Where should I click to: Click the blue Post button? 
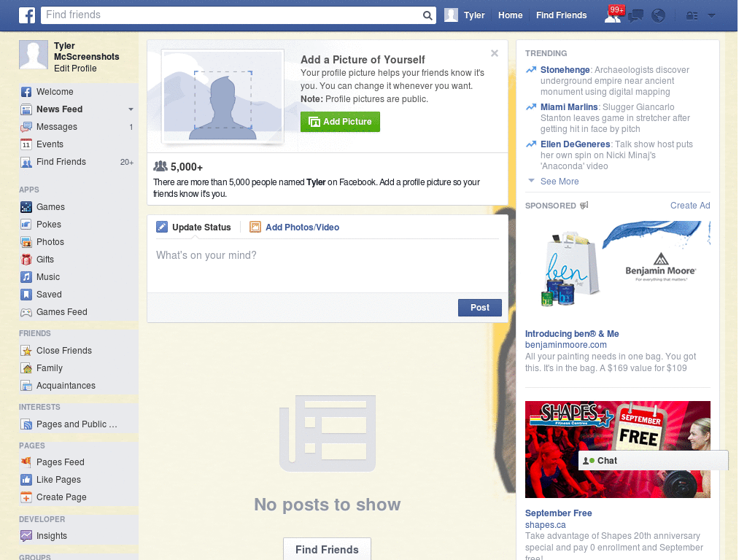click(480, 308)
